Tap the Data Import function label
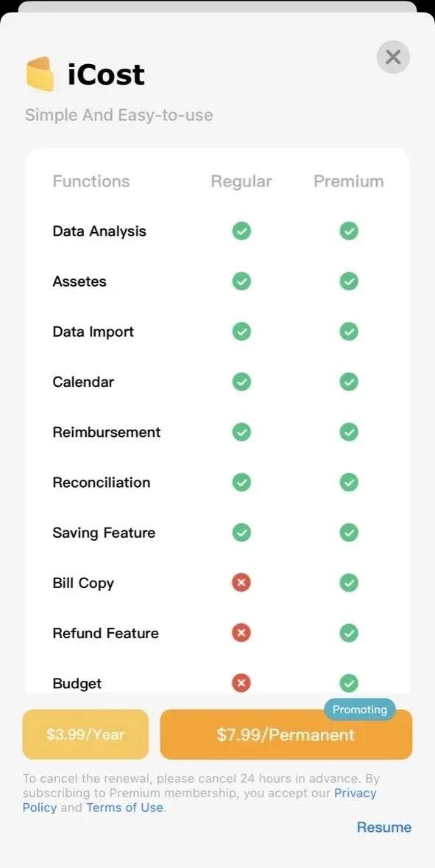This screenshot has width=435, height=868. tap(93, 332)
